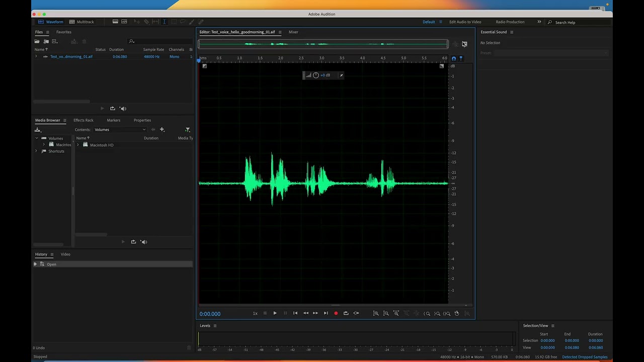Image resolution: width=644 pixels, height=362 pixels.
Task: Open the History panel menu
Action: point(51,254)
